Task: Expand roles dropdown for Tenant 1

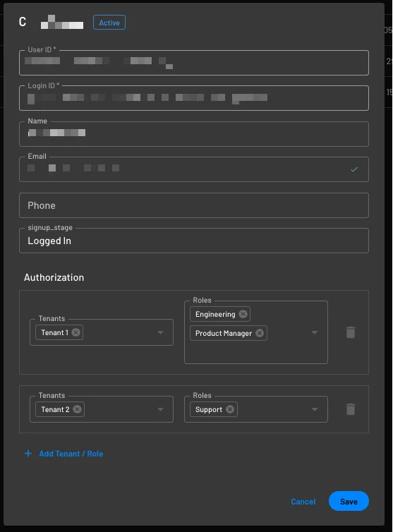Action: [x=315, y=332]
